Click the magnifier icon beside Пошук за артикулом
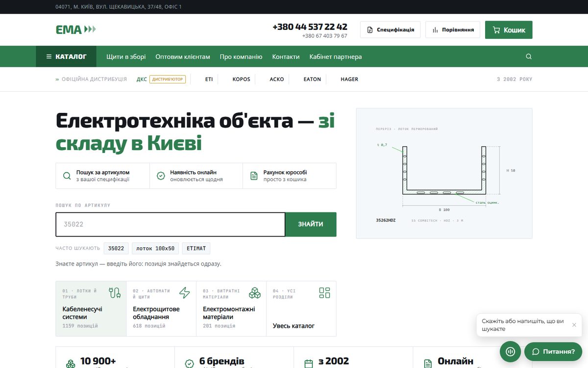Image resolution: width=588 pixels, height=368 pixels. [67, 176]
